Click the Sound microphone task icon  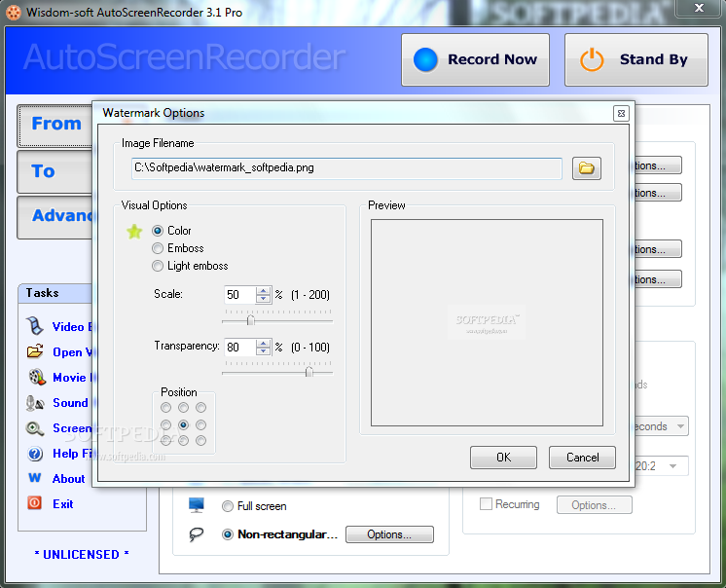pos(35,403)
